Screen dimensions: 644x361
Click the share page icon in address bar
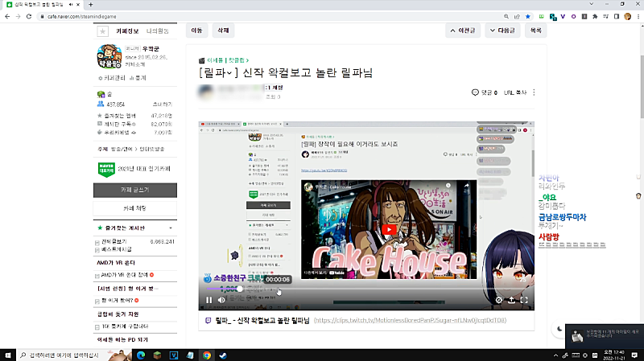click(x=517, y=16)
